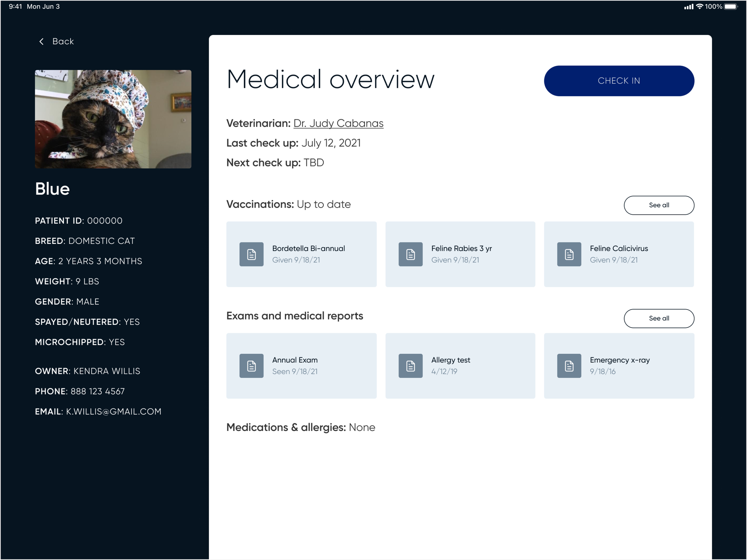Screen dimensions: 747x560
Task: Click the back chevron arrow icon
Action: 42,42
